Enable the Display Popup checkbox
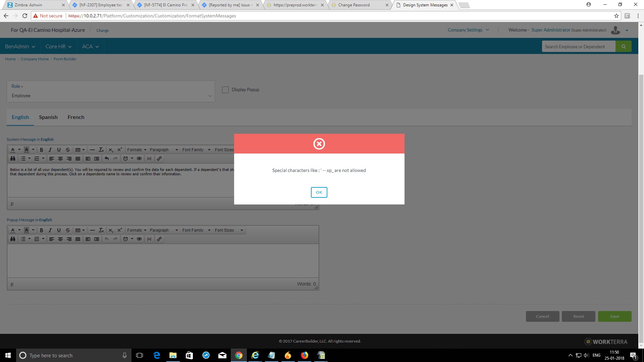 pos(225,90)
